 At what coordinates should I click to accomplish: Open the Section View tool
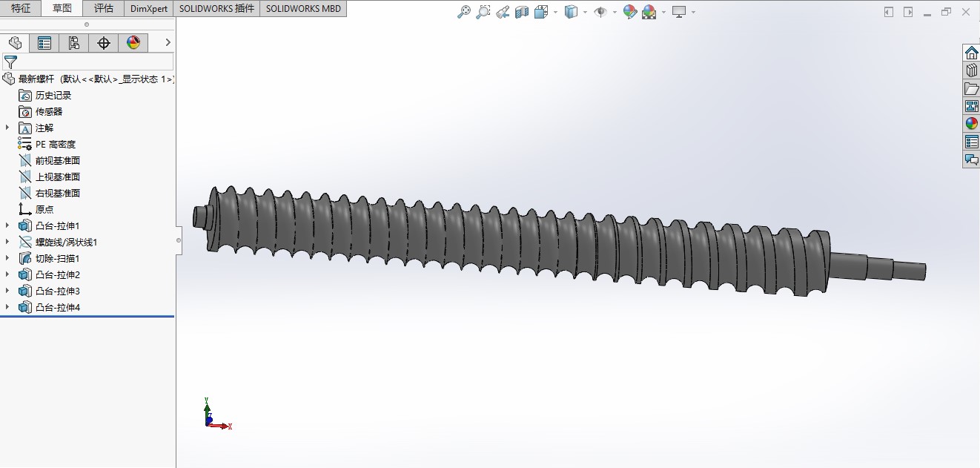click(522, 12)
